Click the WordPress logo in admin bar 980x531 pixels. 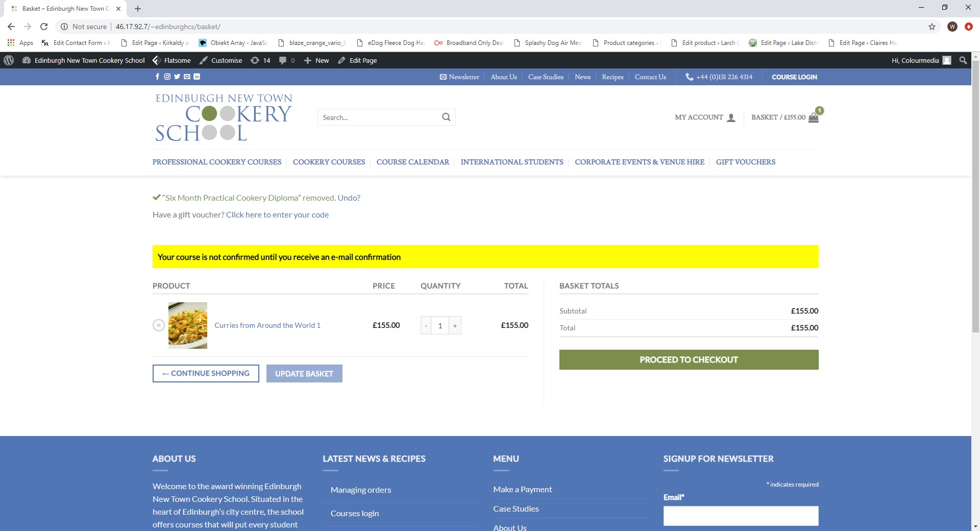click(9, 60)
